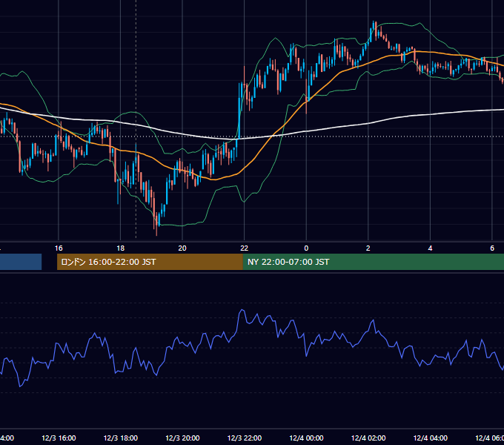Click the 12/3 18:00 date label

121,438
